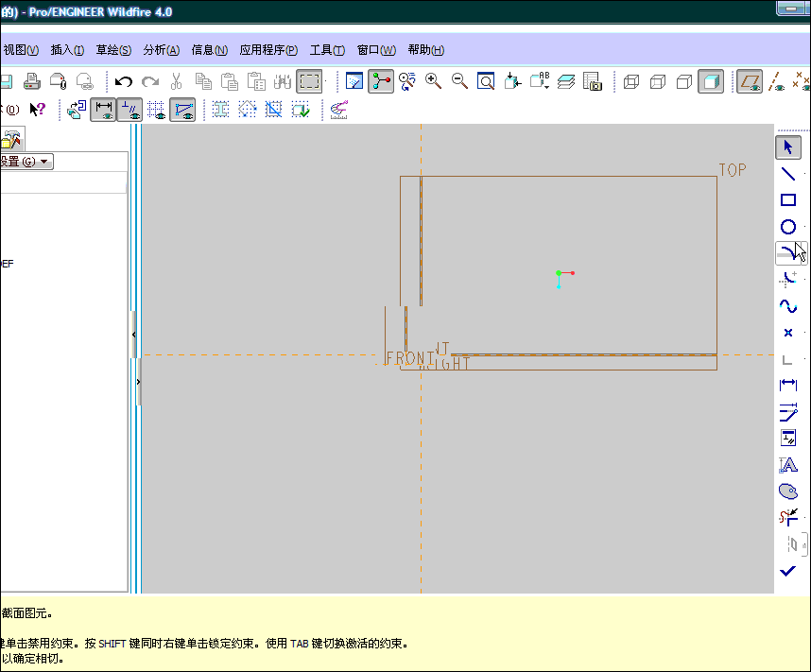
Task: Click the Paste icon
Action: click(230, 81)
